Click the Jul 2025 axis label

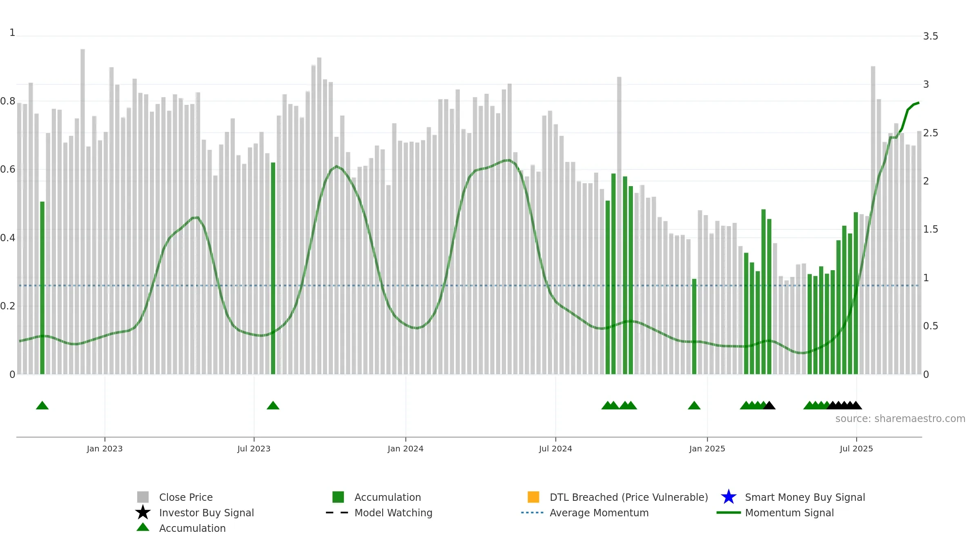856,449
